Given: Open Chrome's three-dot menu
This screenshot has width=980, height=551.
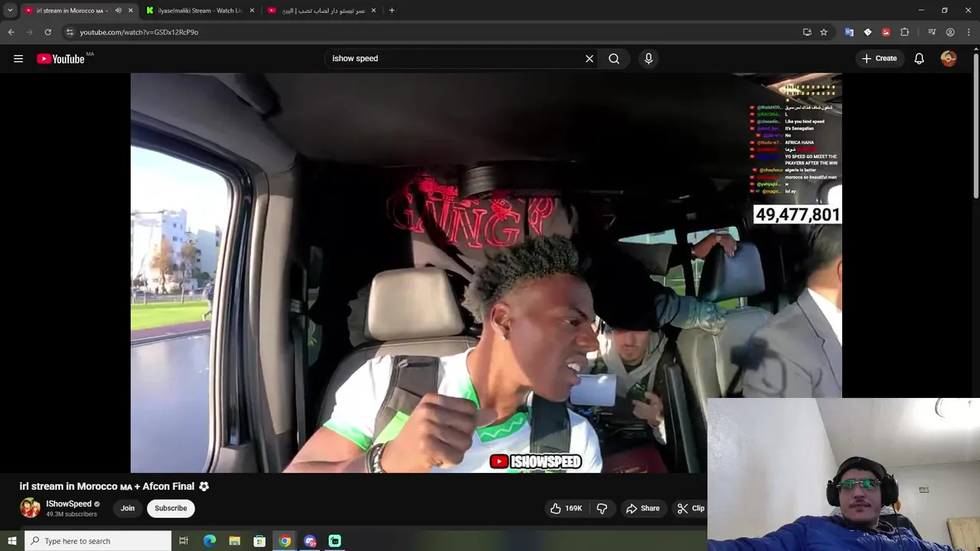Looking at the screenshot, I should [x=969, y=32].
